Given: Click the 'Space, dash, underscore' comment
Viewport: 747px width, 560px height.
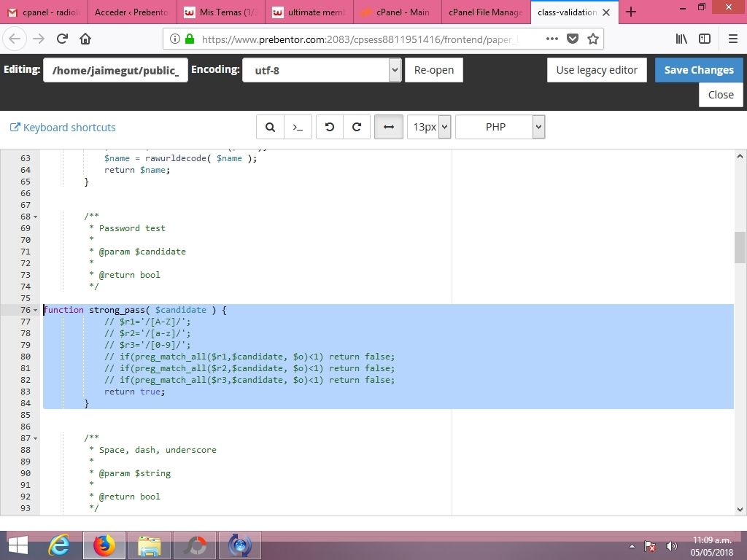Looking at the screenshot, I should [x=158, y=450].
